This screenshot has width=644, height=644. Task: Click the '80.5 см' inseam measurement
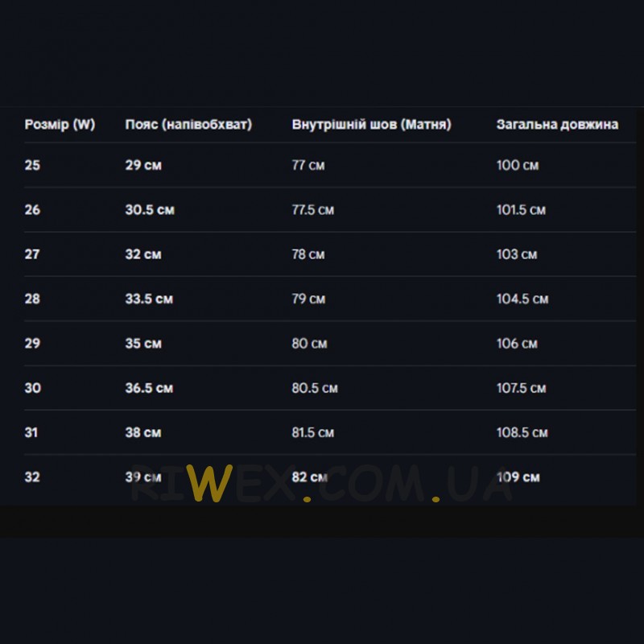coord(315,388)
